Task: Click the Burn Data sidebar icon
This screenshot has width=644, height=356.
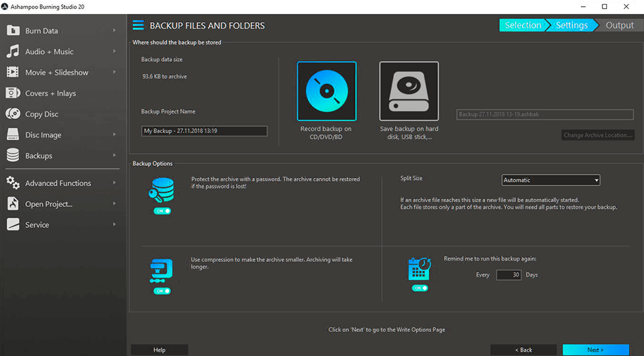Action: (13, 30)
